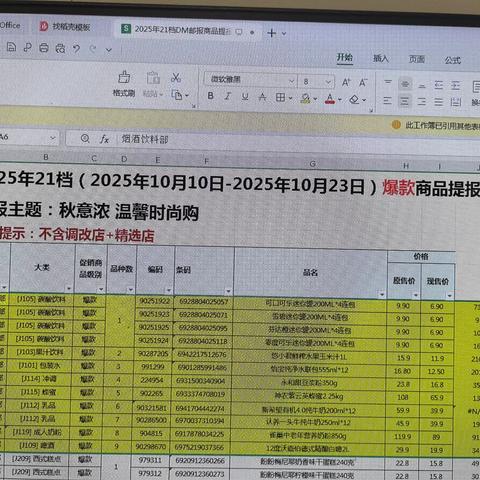Viewport: 480px width, 480px height.
Task: Align text to top of cell
Action: click(x=388, y=82)
